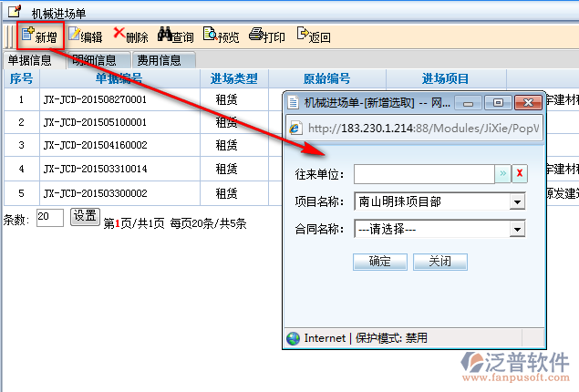Image resolution: width=579 pixels, height=392 pixels.
Task: Switch to the 单据信息 tab
Action: pos(30,60)
